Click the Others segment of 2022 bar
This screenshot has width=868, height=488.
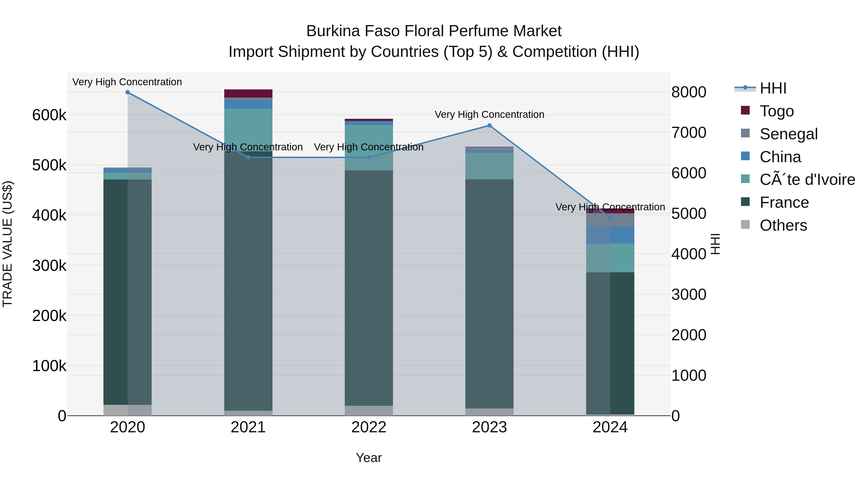pyautogui.click(x=369, y=411)
